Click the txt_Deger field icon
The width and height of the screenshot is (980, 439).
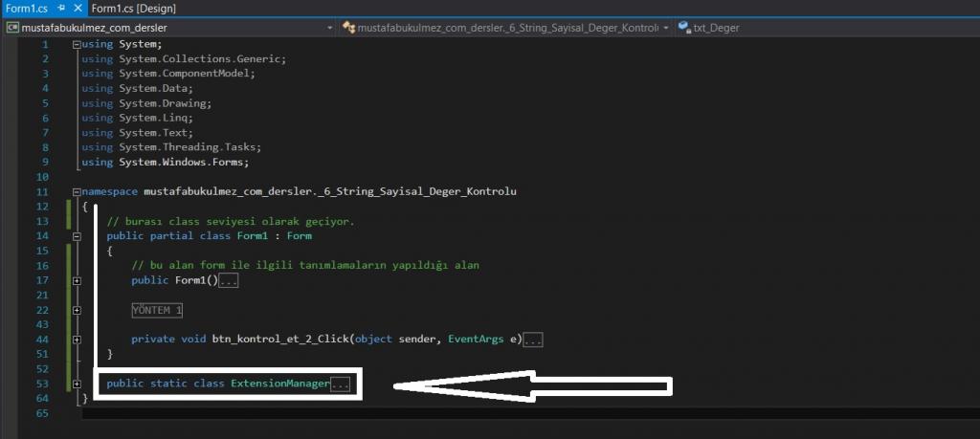point(683,28)
